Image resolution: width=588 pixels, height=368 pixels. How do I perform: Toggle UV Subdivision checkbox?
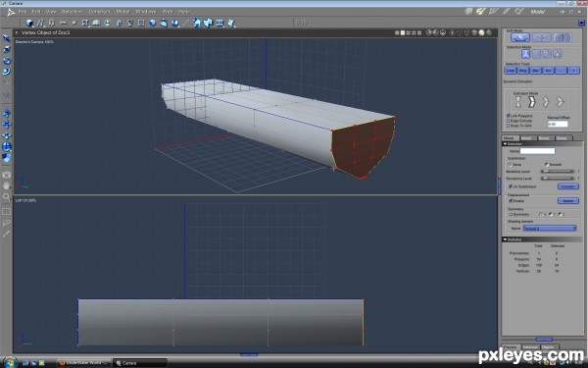510,186
